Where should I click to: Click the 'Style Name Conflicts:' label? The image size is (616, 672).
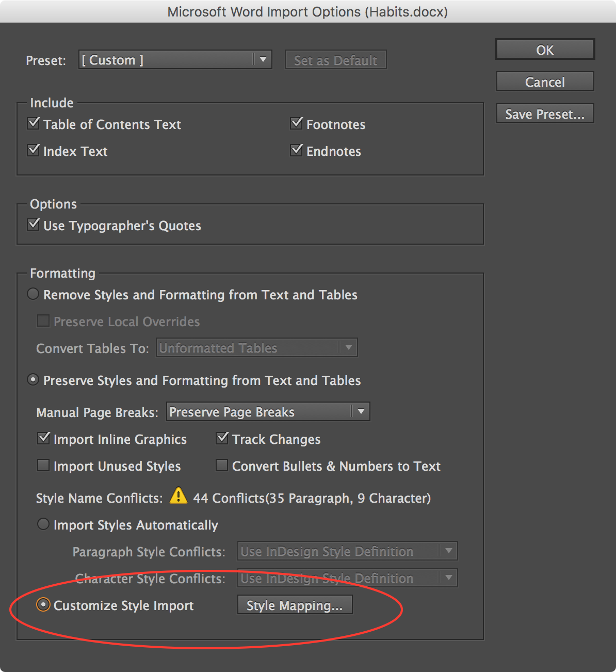click(x=99, y=498)
